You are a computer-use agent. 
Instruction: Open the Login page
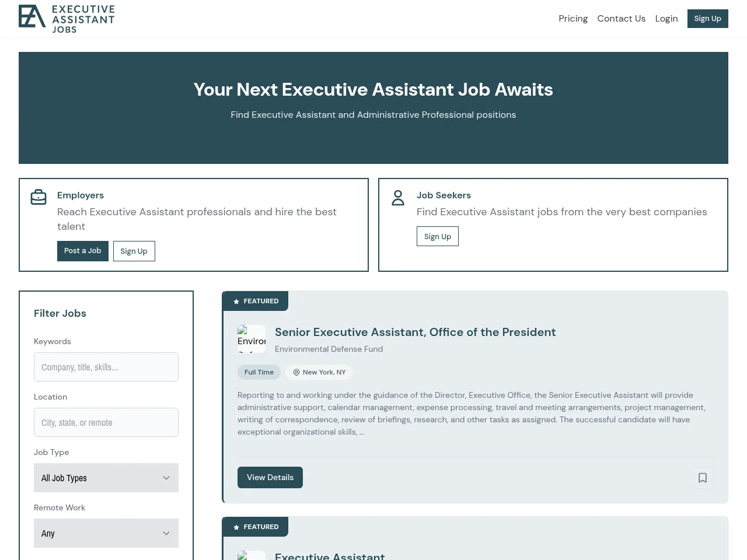666,19
